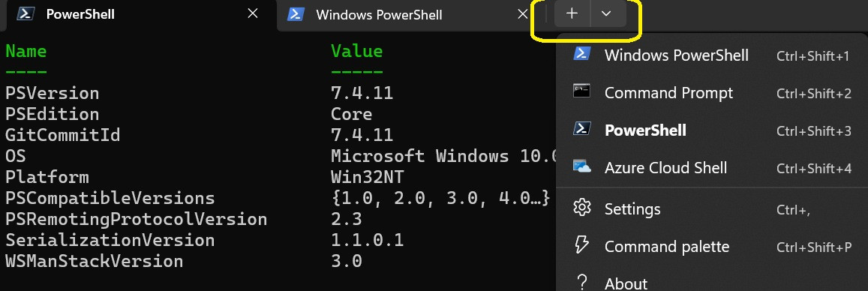Choose the bold PowerShell profile entry
Screen dimensions: 868x291
point(712,130)
